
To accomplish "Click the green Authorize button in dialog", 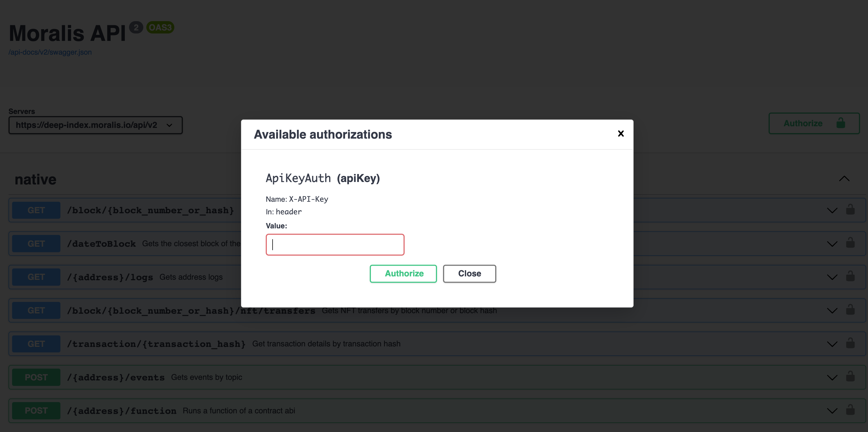I will click(403, 273).
